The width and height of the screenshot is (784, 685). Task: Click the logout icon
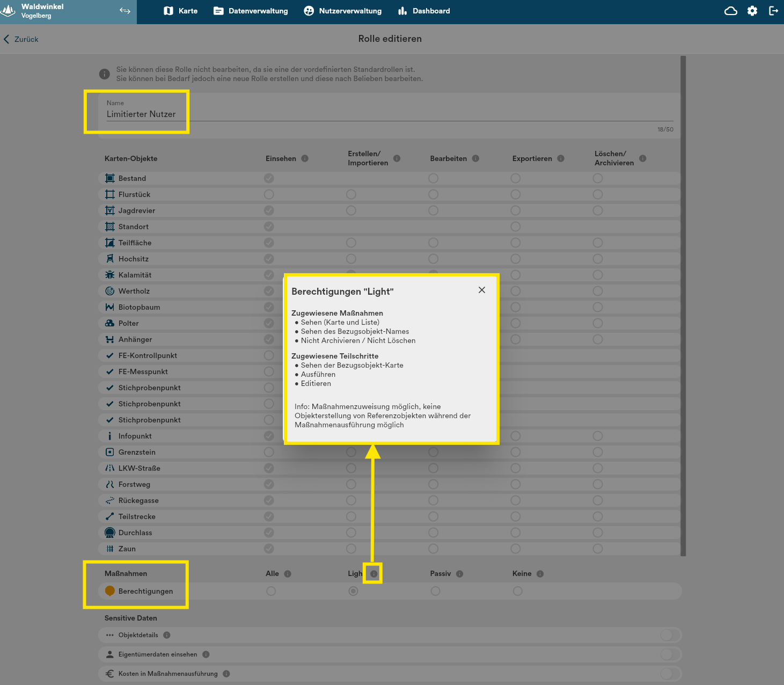[773, 11]
